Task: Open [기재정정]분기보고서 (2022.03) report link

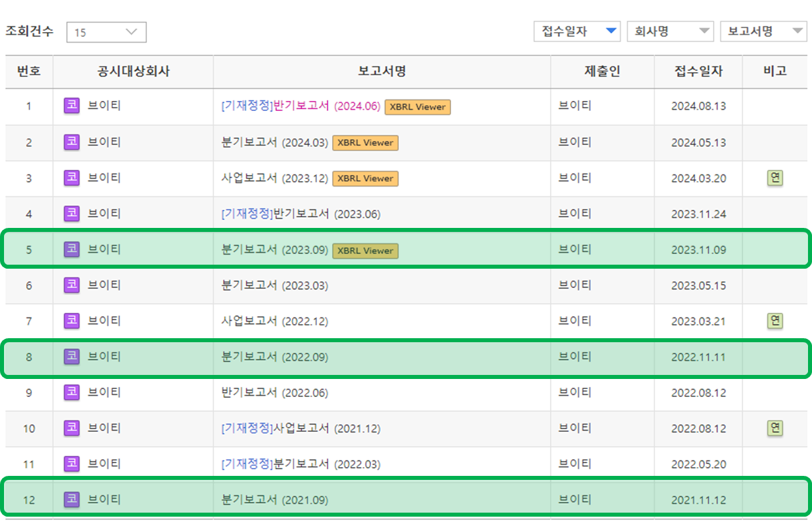Action: coord(301,464)
